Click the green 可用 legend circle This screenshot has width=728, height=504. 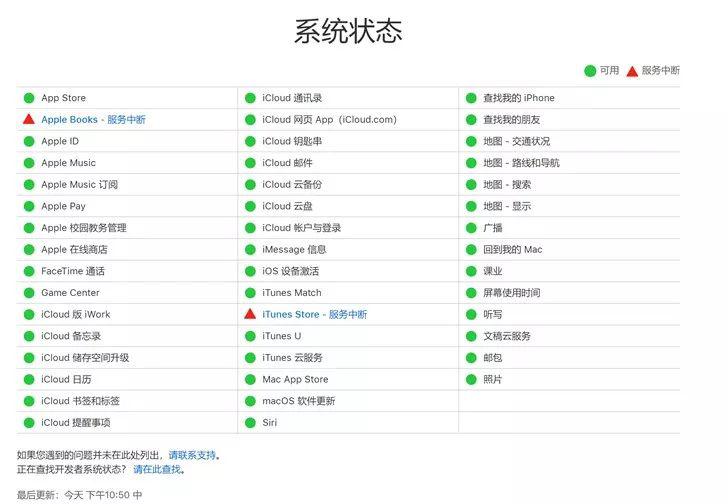(x=590, y=71)
